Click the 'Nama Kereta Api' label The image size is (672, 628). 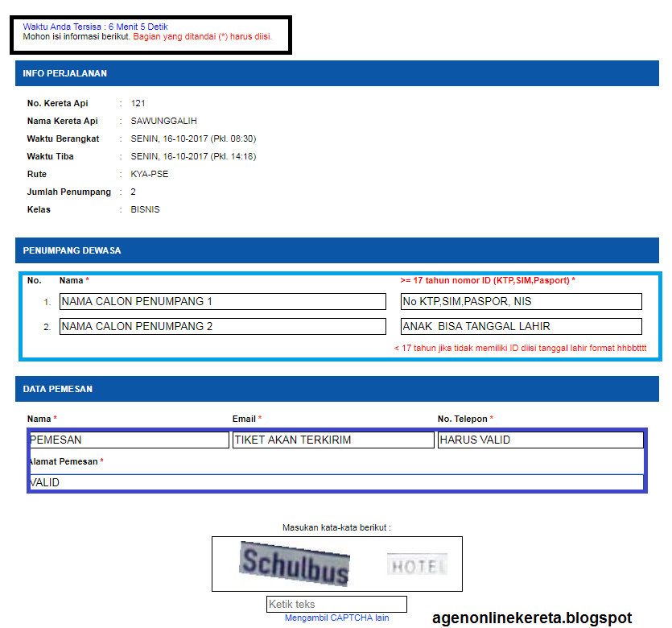63,121
